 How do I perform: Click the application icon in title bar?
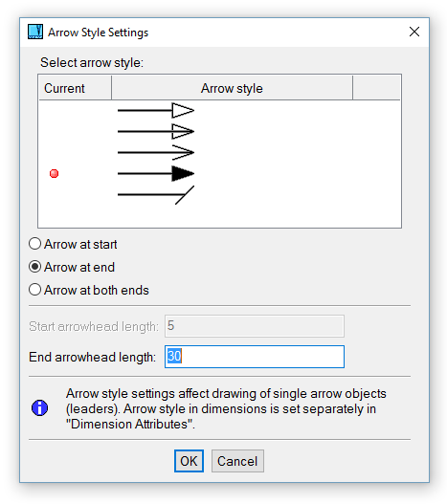click(x=35, y=32)
